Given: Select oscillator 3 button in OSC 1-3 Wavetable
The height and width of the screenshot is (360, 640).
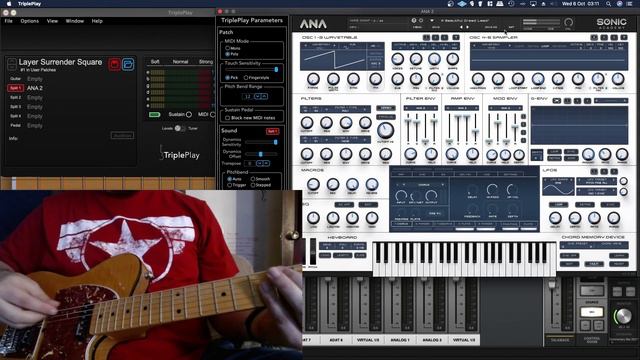Looking at the screenshot, I should point(444,38).
